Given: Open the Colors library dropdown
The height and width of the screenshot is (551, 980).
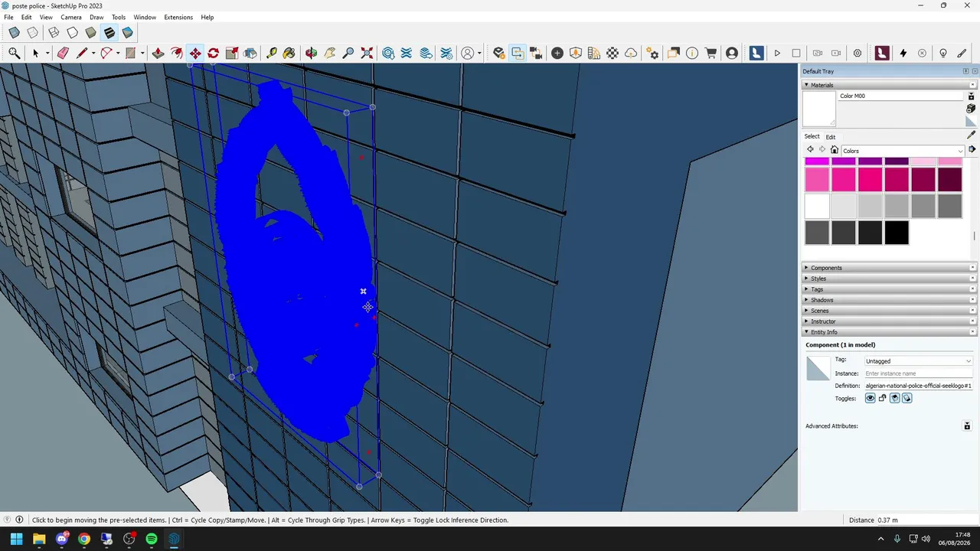Looking at the screenshot, I should click(x=903, y=151).
